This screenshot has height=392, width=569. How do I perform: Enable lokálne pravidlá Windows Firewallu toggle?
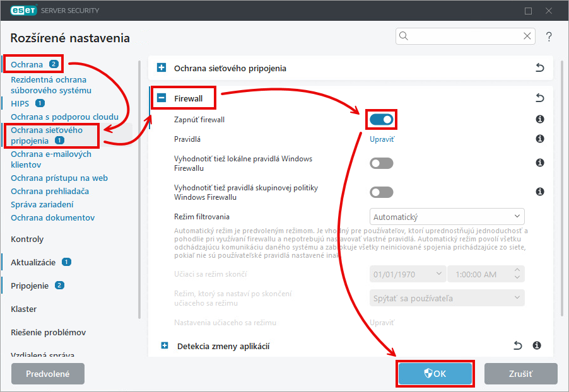tap(382, 163)
